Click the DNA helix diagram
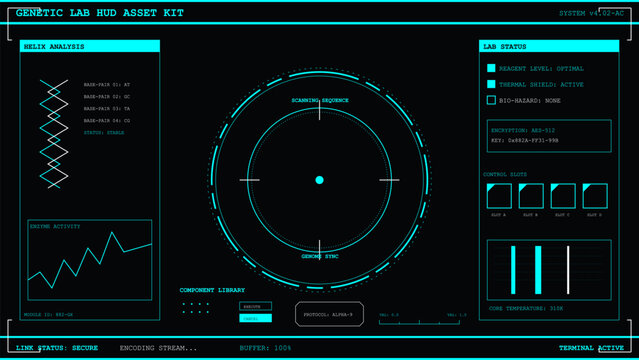The width and height of the screenshot is (639, 360). pos(54,134)
